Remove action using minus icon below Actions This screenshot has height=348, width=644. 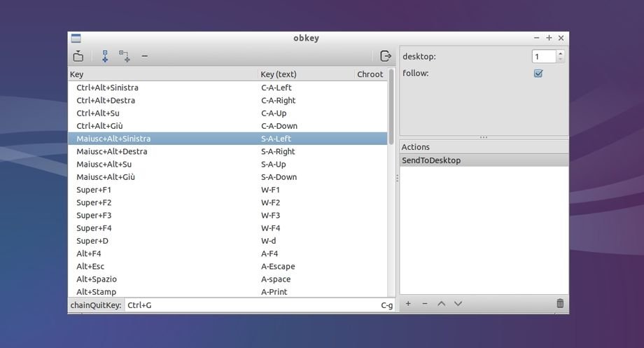tap(424, 303)
